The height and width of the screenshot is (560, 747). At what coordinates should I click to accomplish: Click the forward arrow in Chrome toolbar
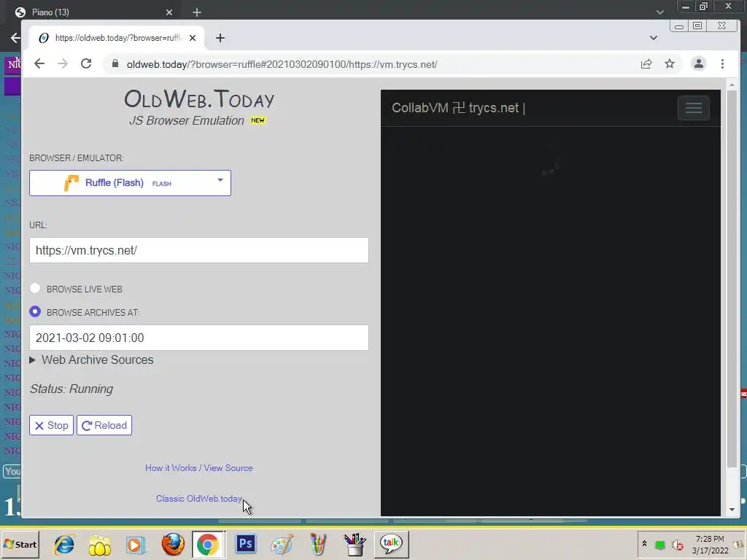pos(63,64)
